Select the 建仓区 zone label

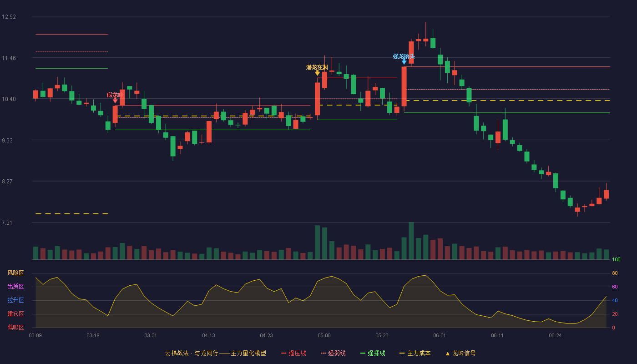click(15, 314)
